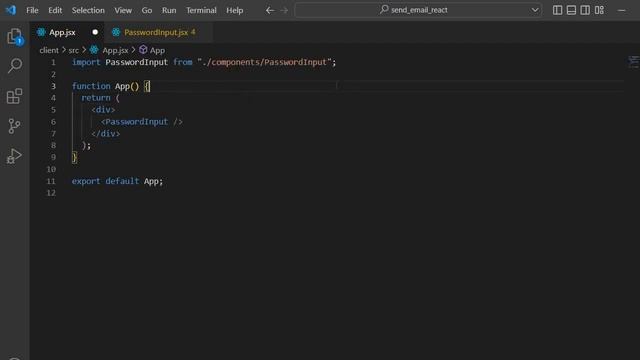The width and height of the screenshot is (640, 360).
Task: Open the Extensions view
Action: (x=14, y=96)
